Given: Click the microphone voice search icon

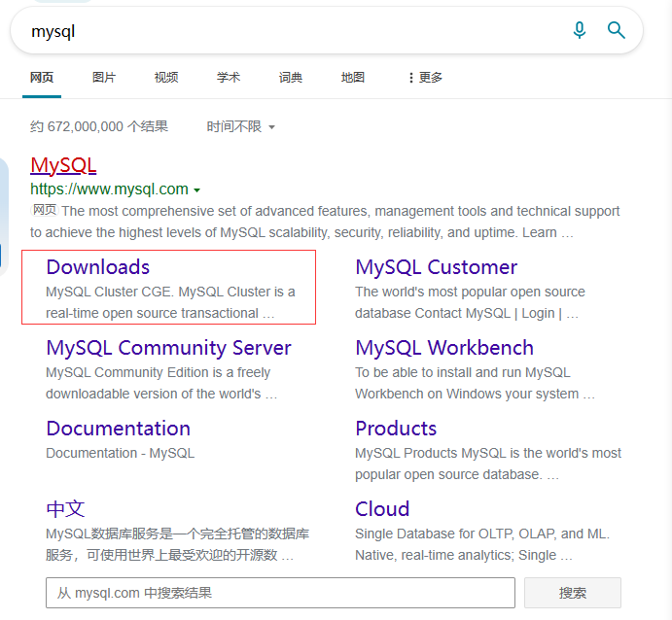Looking at the screenshot, I should click(580, 30).
